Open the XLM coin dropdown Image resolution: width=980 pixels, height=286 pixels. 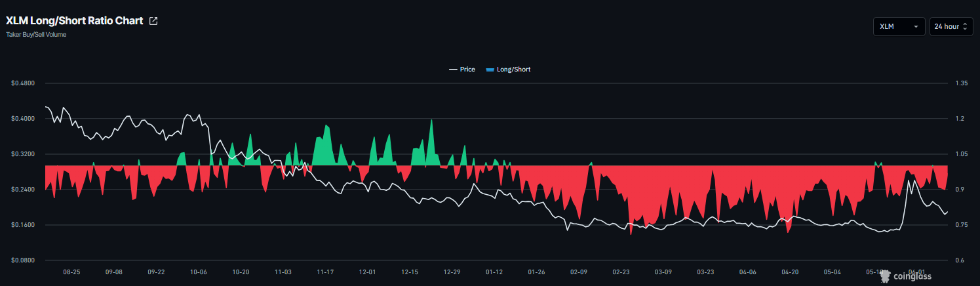click(899, 26)
